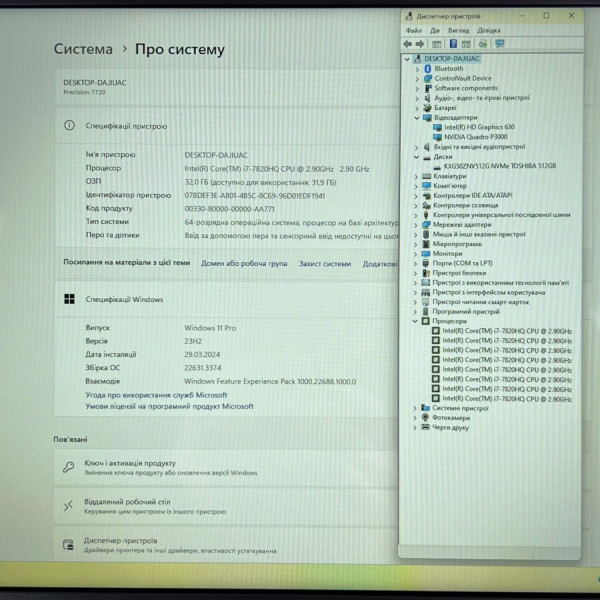Collapse the Процесори category
Screen dimensions: 600x600
(x=415, y=321)
